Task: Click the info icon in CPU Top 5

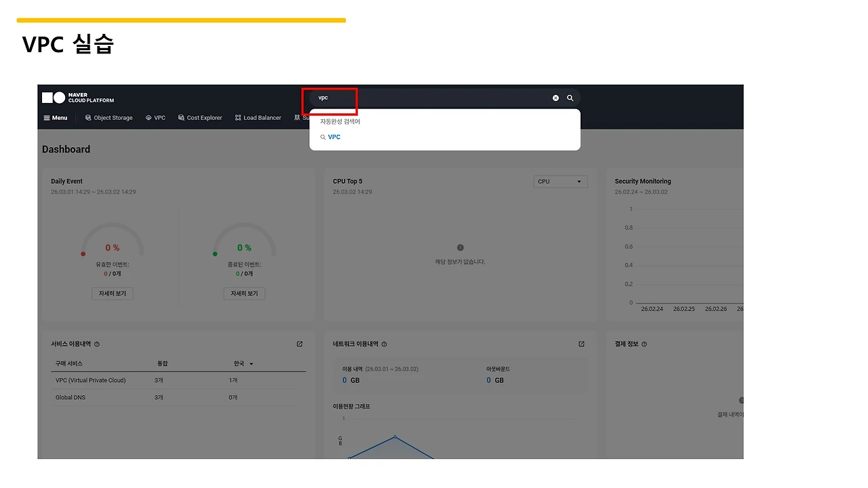Action: pyautogui.click(x=460, y=248)
